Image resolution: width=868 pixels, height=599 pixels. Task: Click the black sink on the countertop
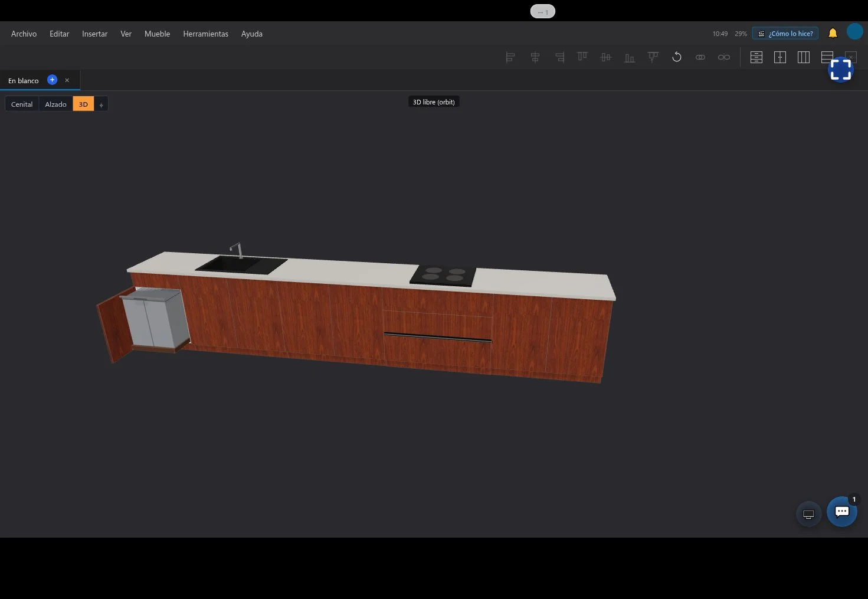[241, 264]
